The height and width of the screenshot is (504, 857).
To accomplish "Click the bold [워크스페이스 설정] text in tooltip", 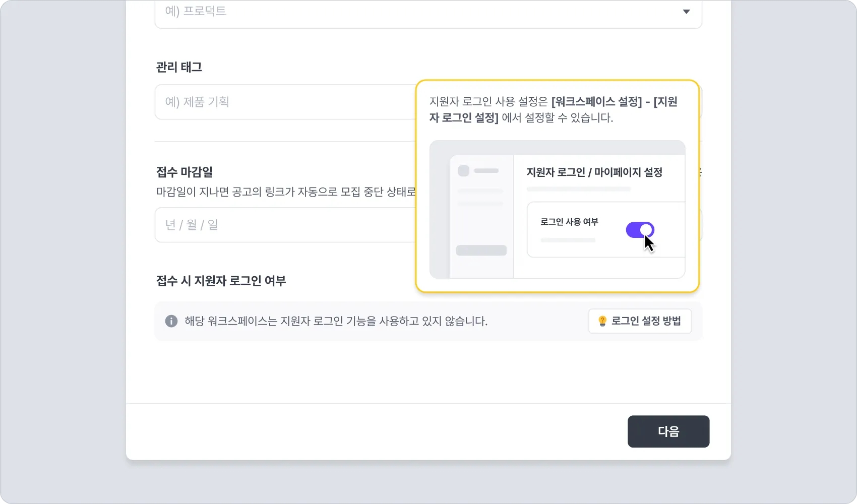I will coord(596,102).
